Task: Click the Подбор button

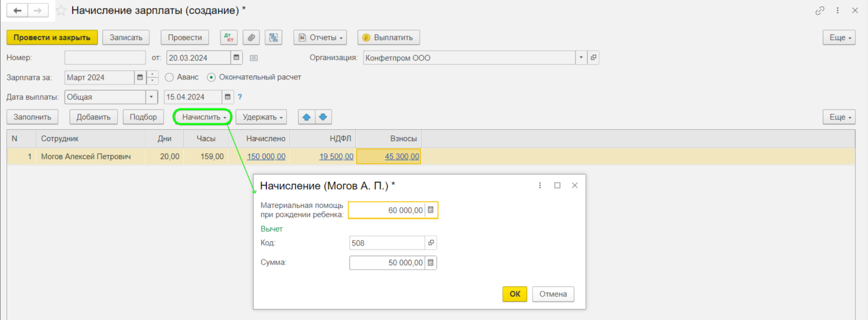Action: point(143,117)
